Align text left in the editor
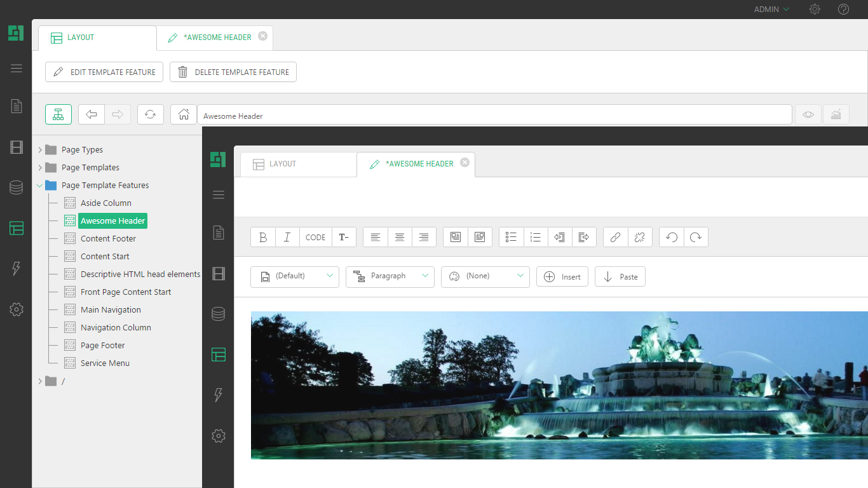 point(376,237)
